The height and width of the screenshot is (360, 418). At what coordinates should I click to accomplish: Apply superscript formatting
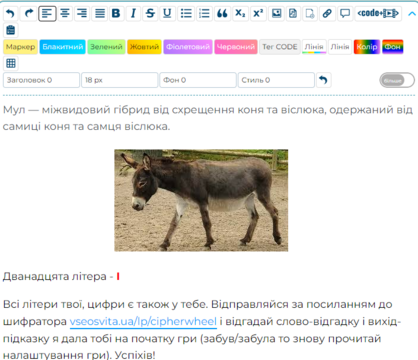coord(258,14)
